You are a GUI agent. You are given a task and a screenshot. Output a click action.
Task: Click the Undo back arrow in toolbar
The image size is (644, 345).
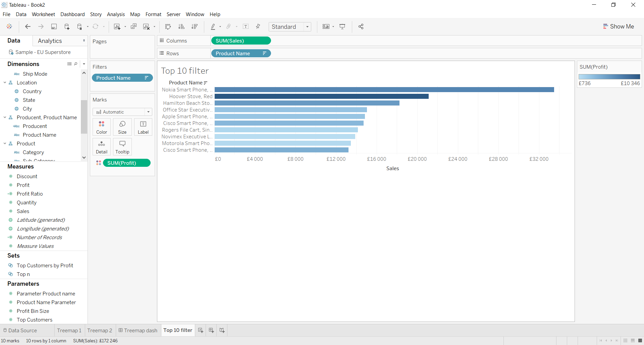coord(28,27)
